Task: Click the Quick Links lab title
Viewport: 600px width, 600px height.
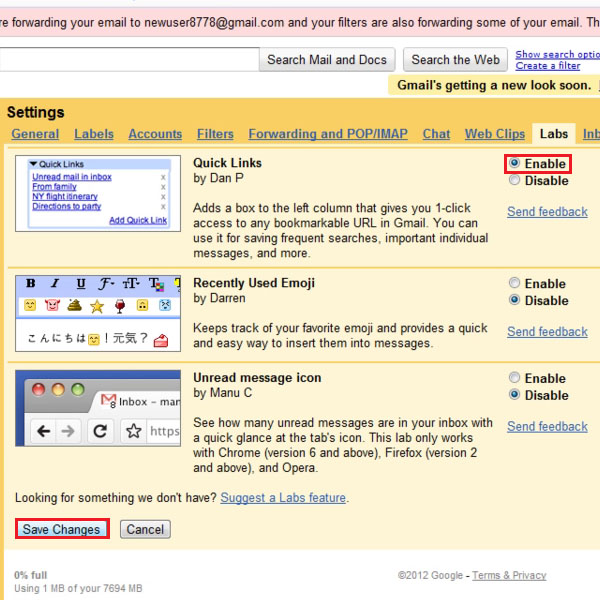Action: 227,163
